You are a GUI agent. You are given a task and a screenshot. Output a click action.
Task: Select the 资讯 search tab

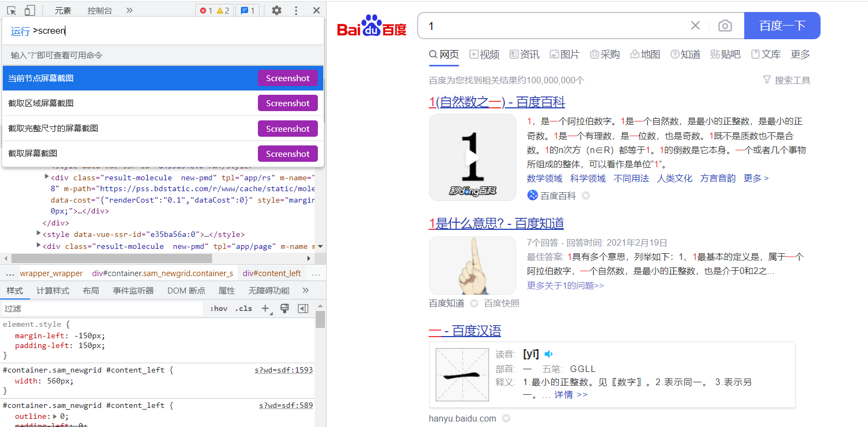click(x=525, y=54)
